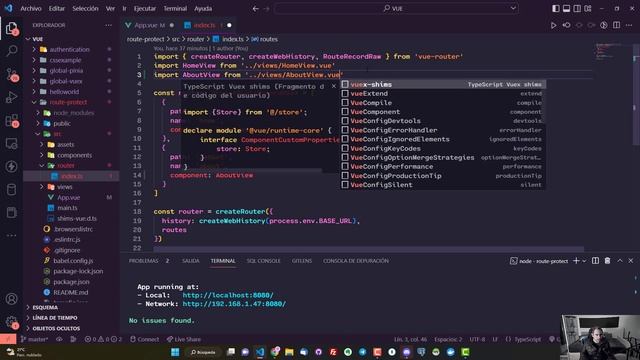Open the Thunder Client lightning icon

click(x=11, y=166)
